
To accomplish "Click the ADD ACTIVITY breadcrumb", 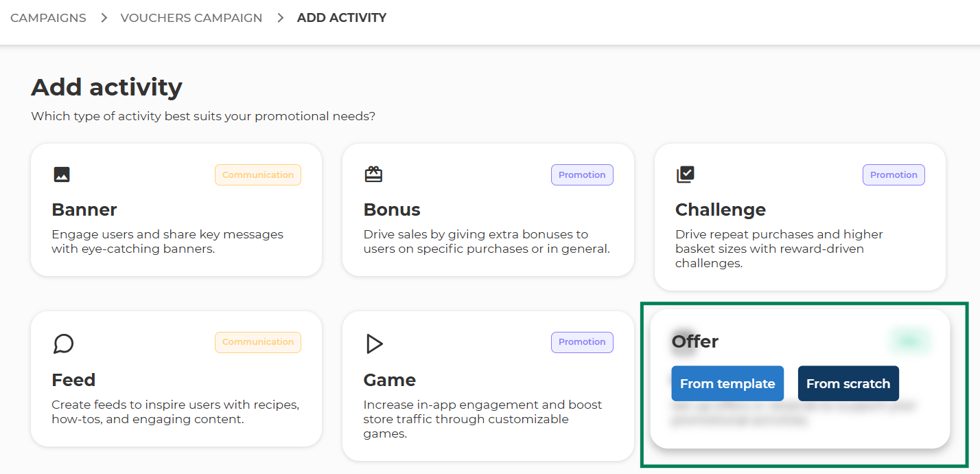I will [342, 18].
